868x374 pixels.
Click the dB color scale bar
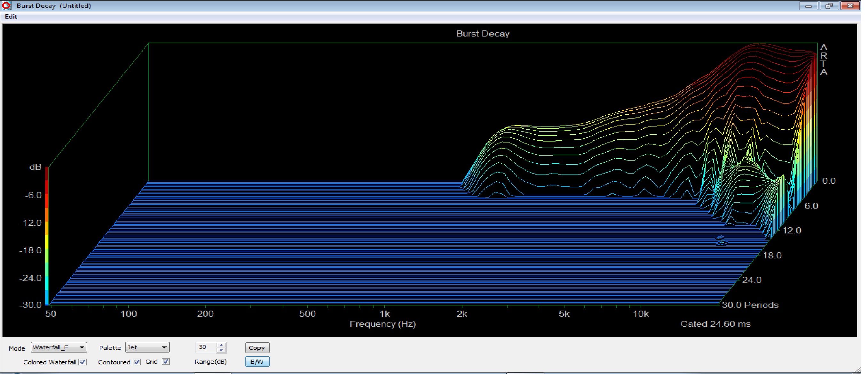(x=47, y=236)
